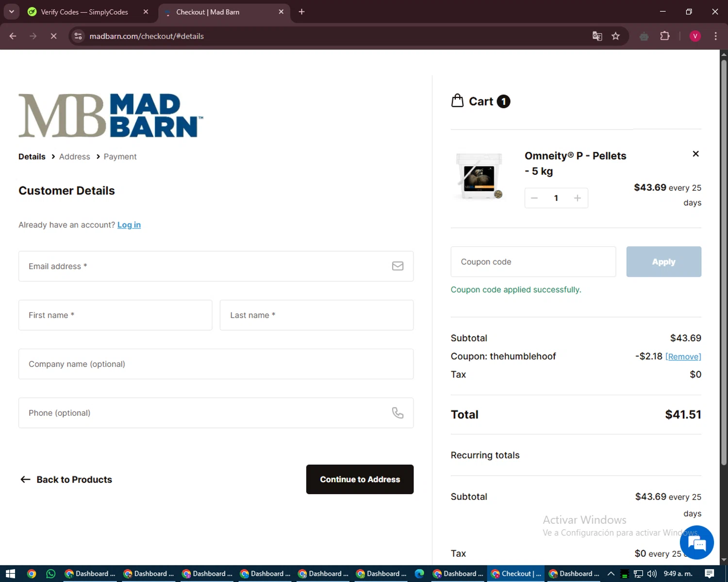Apply the coupon code

[x=663, y=262]
